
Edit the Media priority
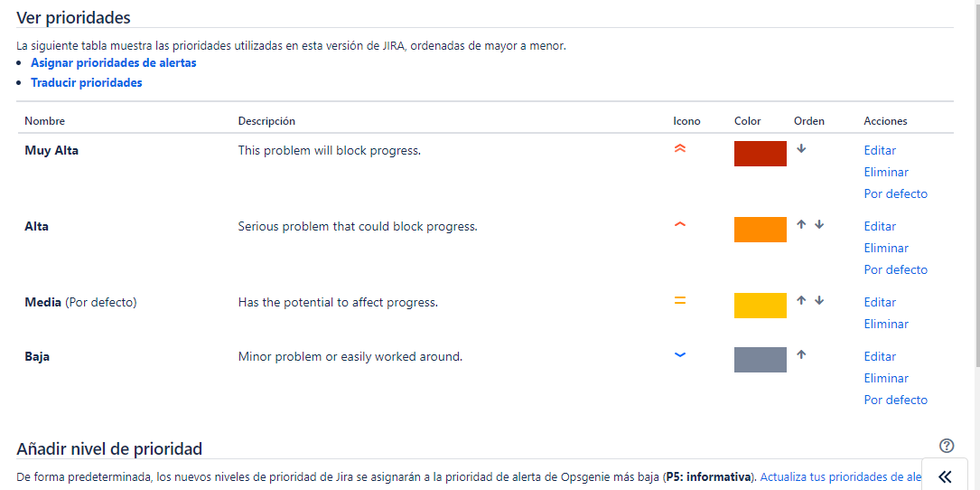coord(880,302)
